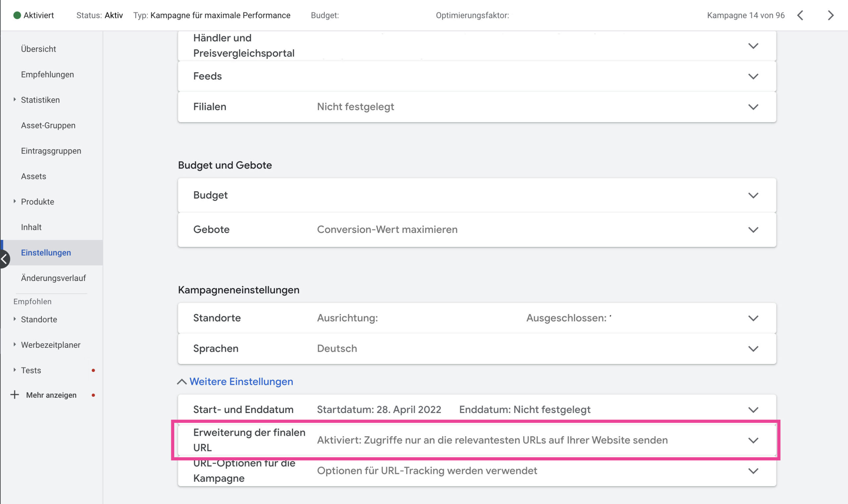This screenshot has width=848, height=504.
Task: Click the green Aktiviert status dot
Action: (x=17, y=15)
